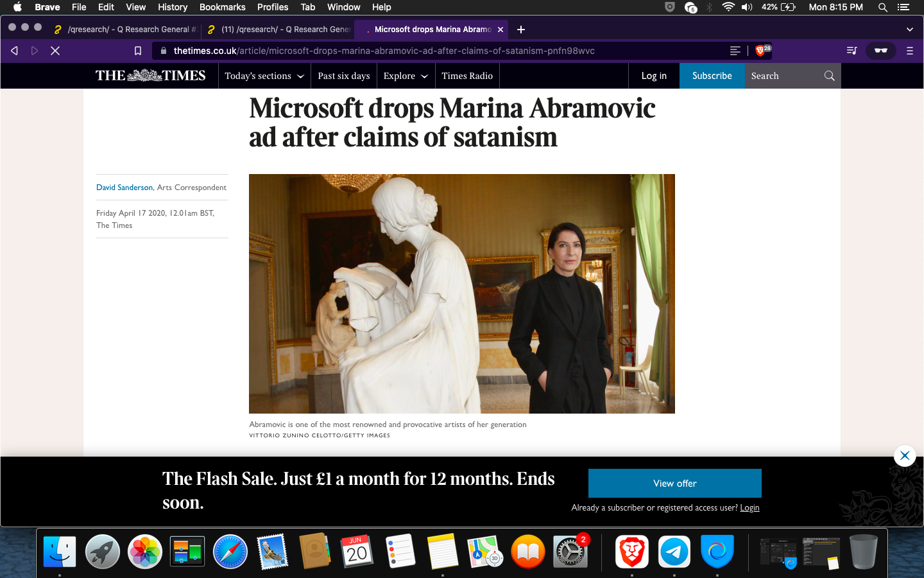
Task: Open the Window menu
Action: coord(344,7)
